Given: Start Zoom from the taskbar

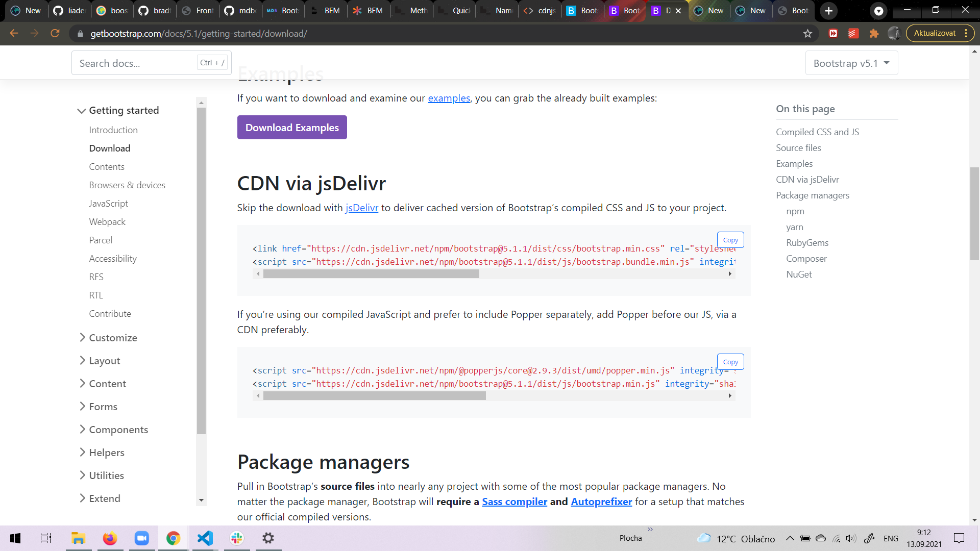Looking at the screenshot, I should pyautogui.click(x=141, y=538).
